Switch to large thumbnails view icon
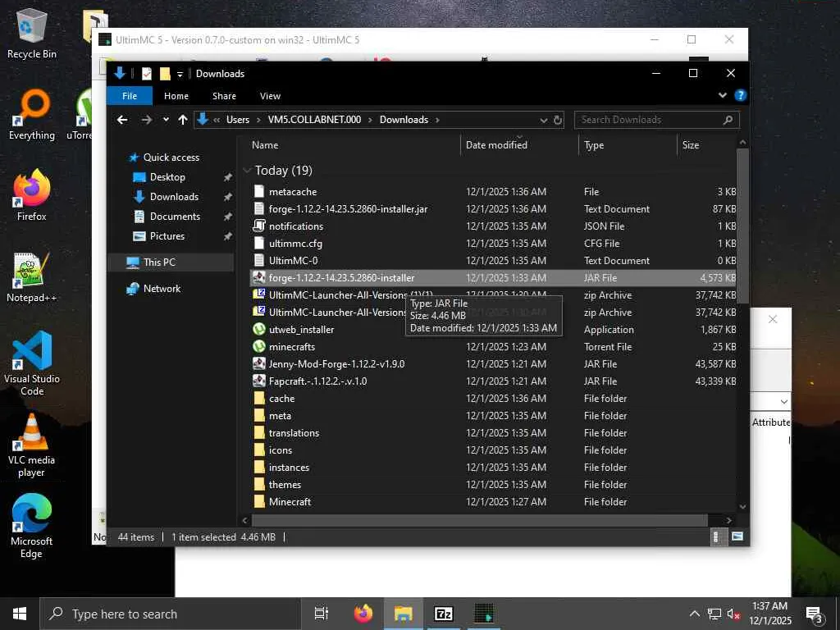This screenshot has height=630, width=840. click(737, 536)
